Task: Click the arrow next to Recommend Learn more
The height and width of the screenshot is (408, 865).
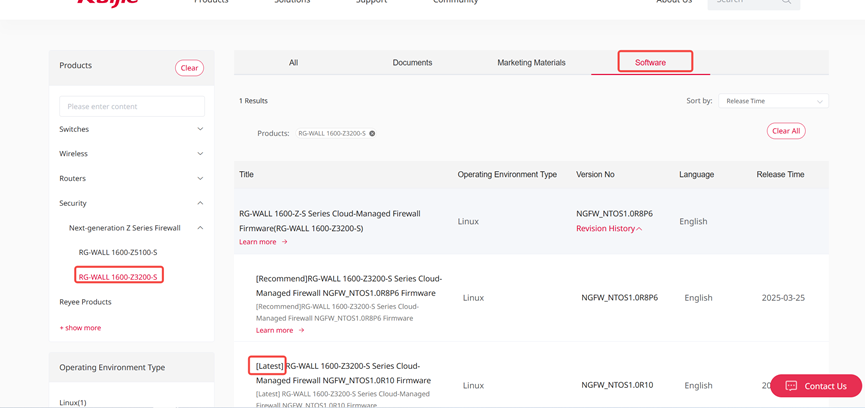Action: [x=301, y=330]
